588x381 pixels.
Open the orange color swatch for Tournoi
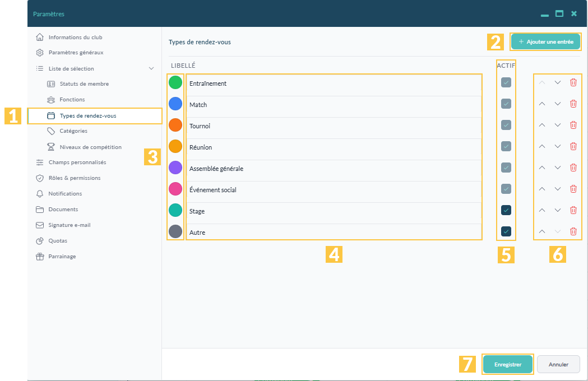tap(175, 126)
